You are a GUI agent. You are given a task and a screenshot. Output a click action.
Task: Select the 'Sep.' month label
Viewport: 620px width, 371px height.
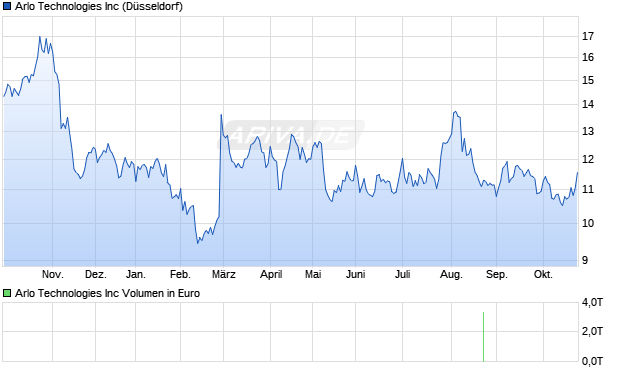497,274
